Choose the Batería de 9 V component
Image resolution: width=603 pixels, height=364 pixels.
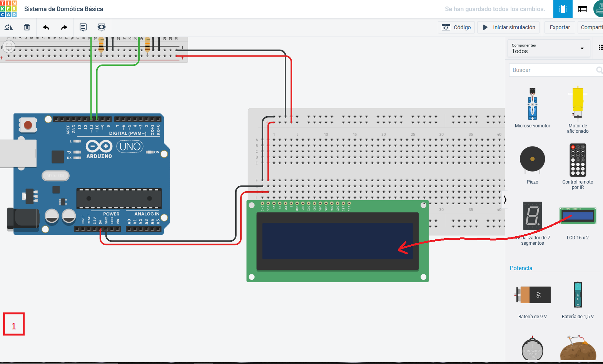(x=533, y=294)
